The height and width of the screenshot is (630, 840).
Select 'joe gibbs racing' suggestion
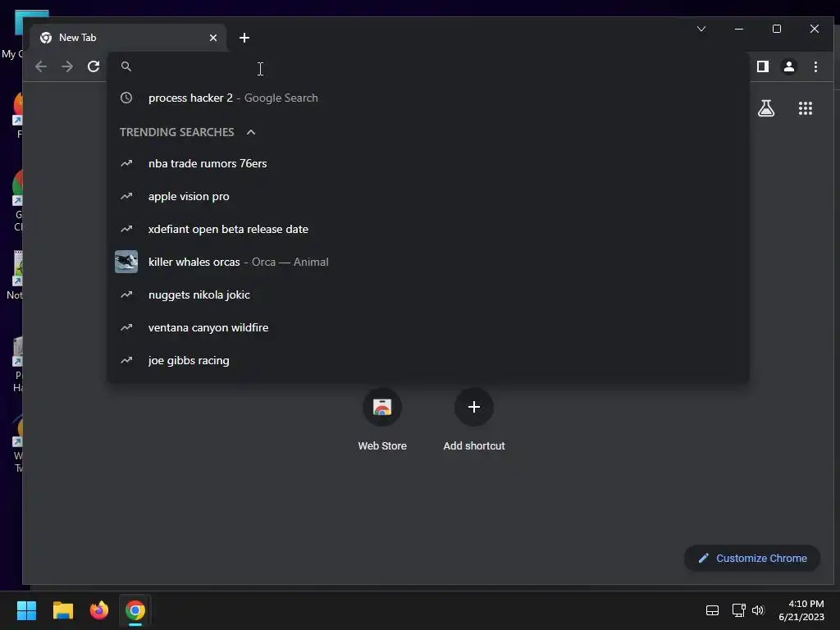(x=428, y=360)
